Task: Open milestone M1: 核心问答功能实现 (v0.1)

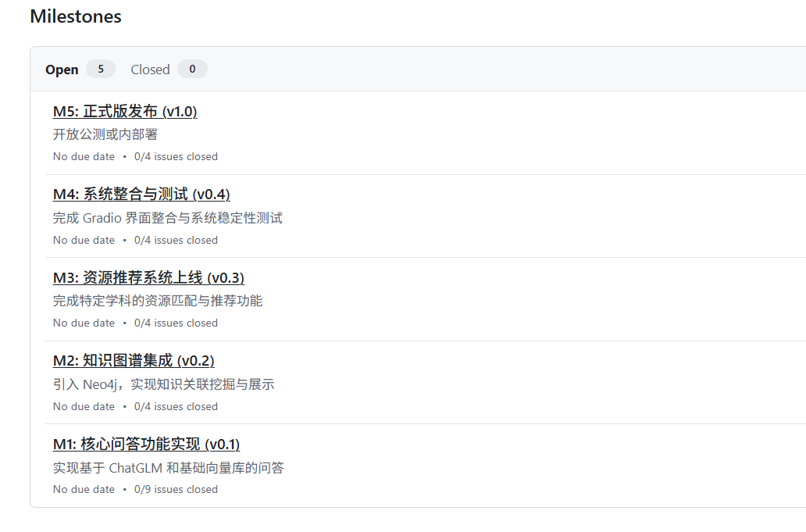Action: [147, 444]
